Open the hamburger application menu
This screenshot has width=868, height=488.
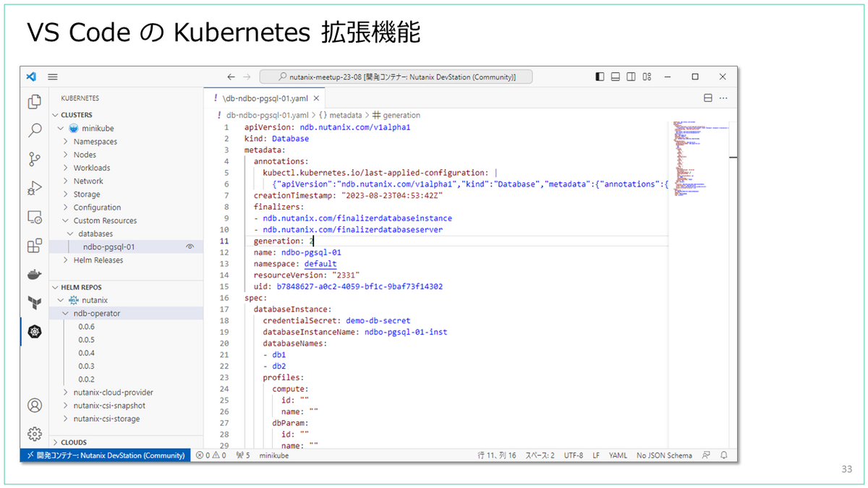(52, 77)
